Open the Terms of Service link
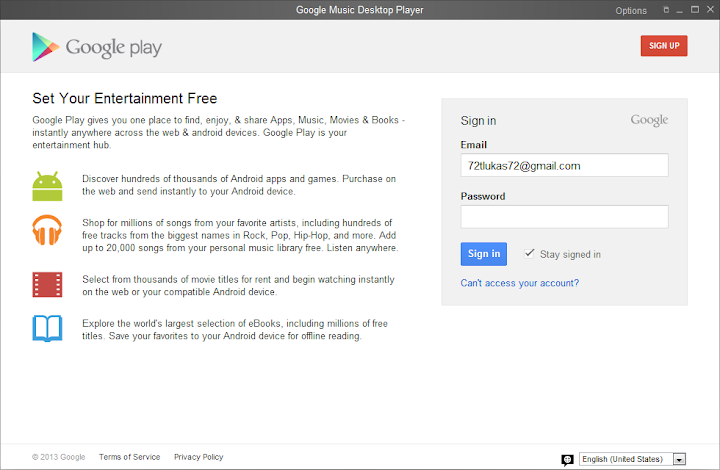Image resolution: width=720 pixels, height=470 pixels. tap(129, 457)
